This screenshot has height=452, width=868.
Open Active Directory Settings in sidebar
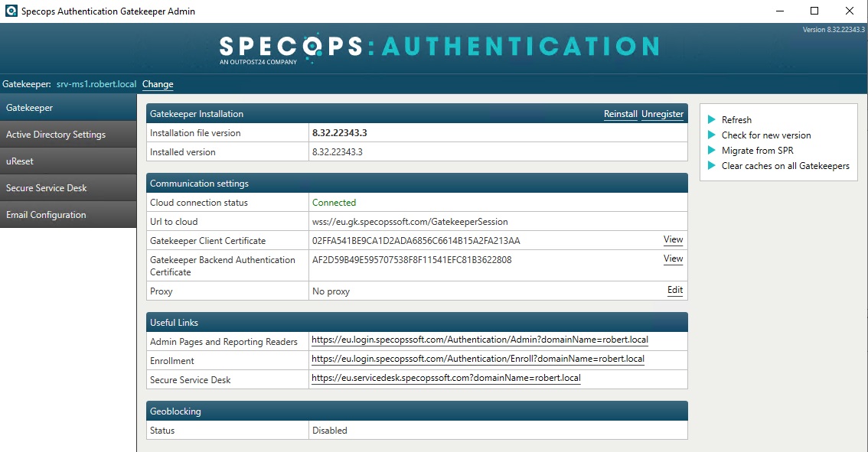point(68,135)
